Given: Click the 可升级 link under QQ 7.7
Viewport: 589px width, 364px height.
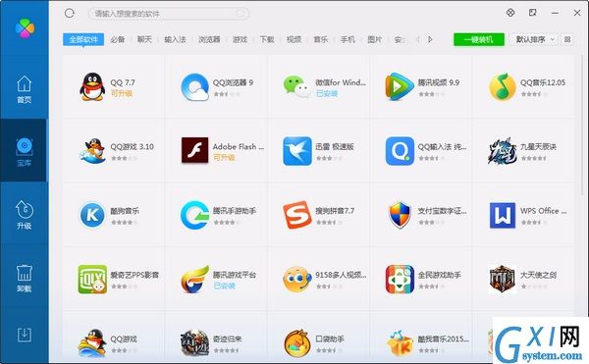Looking at the screenshot, I should (122, 93).
